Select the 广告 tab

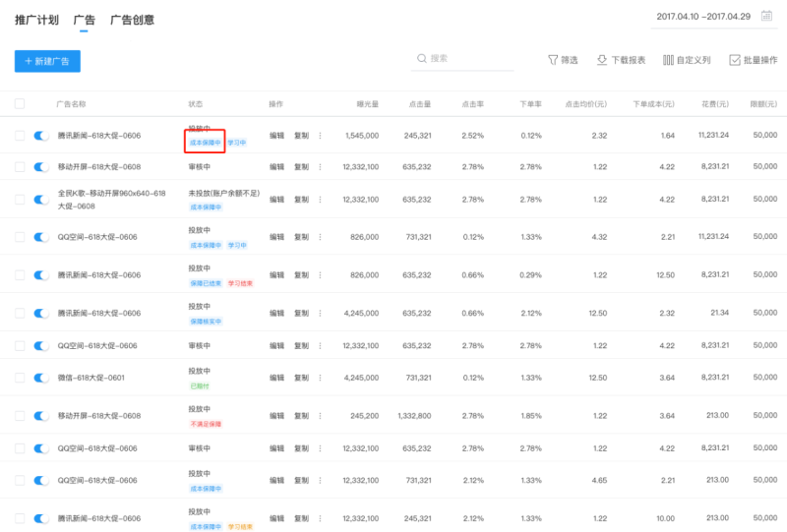pos(84,20)
